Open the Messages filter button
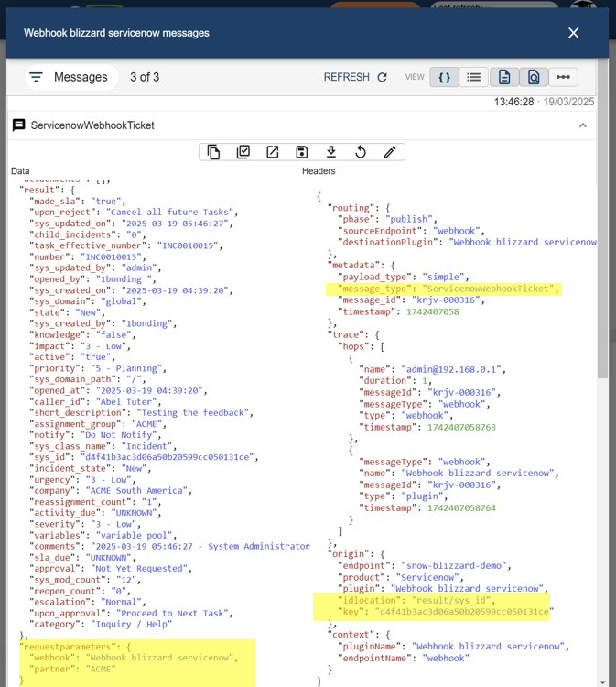 [71, 77]
